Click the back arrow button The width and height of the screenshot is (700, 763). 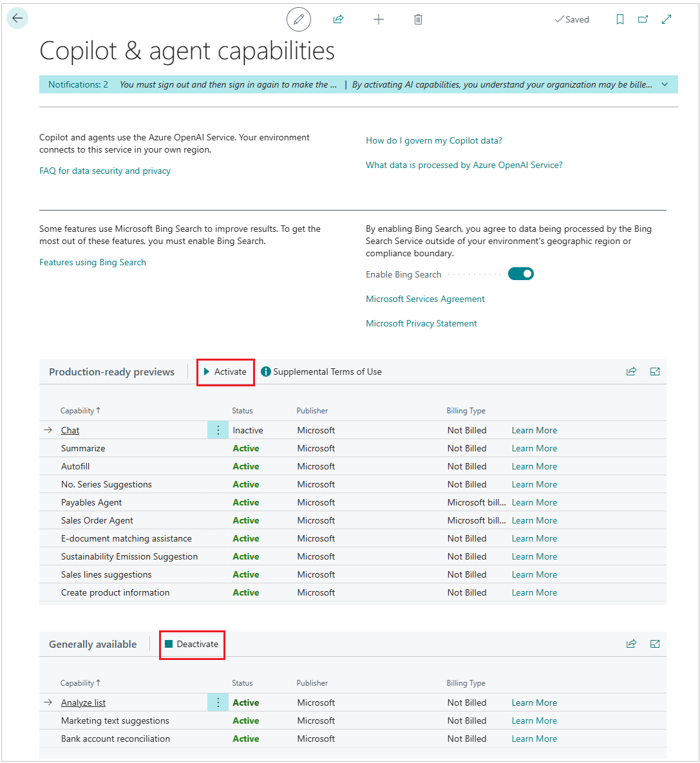click(x=17, y=19)
